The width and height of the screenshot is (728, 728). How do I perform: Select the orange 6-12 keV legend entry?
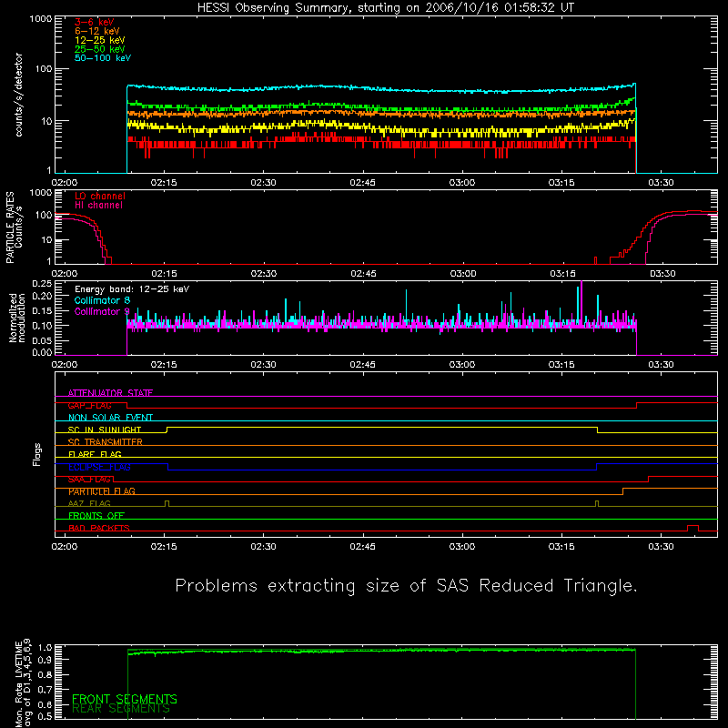pos(96,31)
